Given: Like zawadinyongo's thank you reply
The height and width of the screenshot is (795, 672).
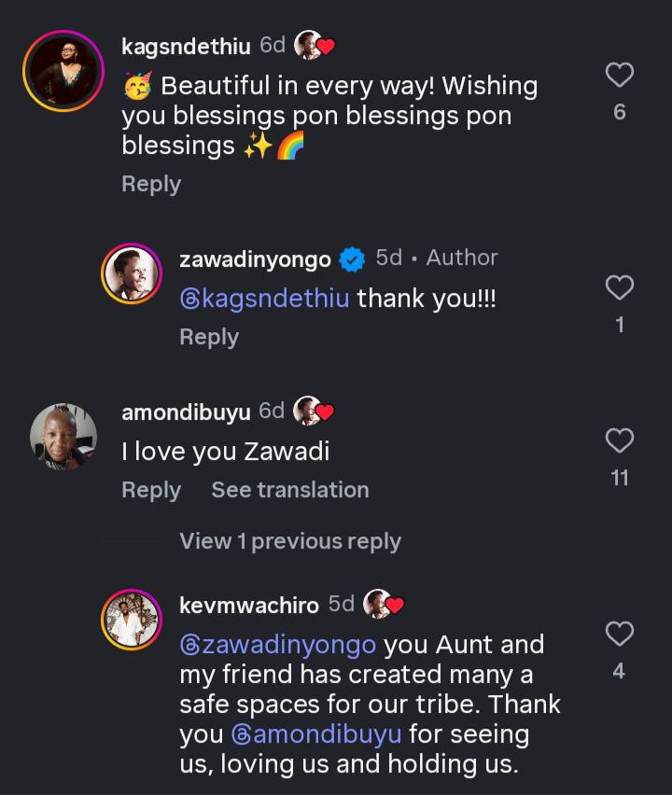Looking at the screenshot, I should click(x=620, y=288).
